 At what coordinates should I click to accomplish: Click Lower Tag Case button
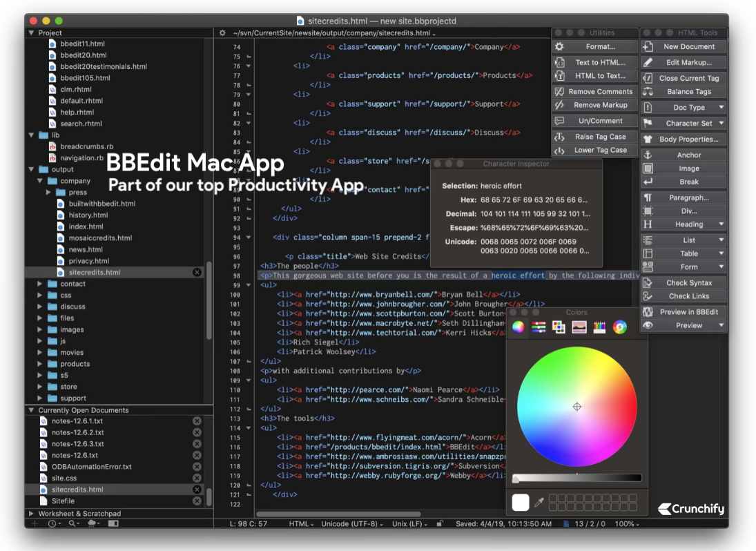(x=595, y=150)
